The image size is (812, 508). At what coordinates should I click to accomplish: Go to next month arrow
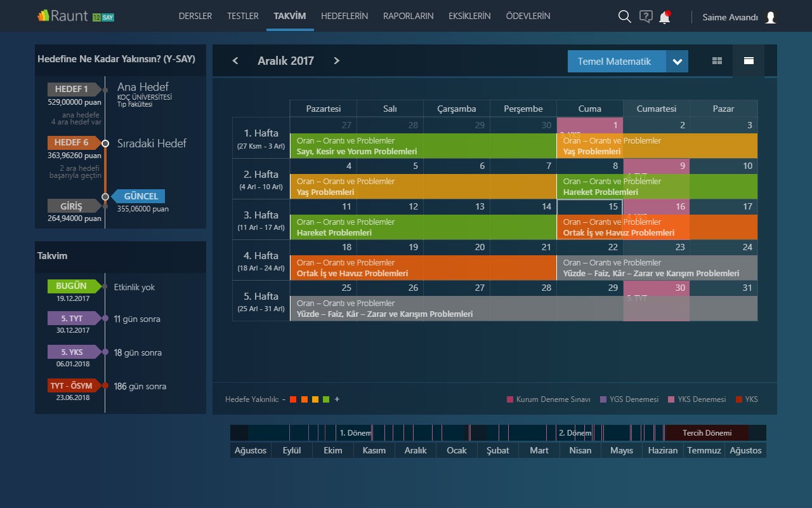337,61
